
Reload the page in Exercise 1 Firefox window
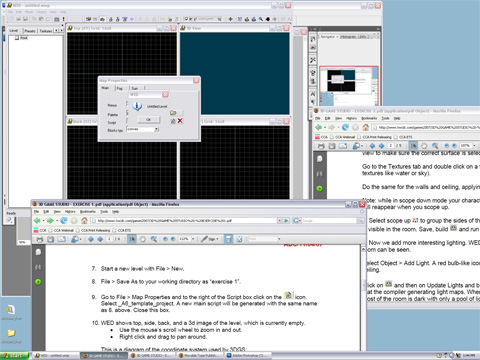(x=64, y=220)
